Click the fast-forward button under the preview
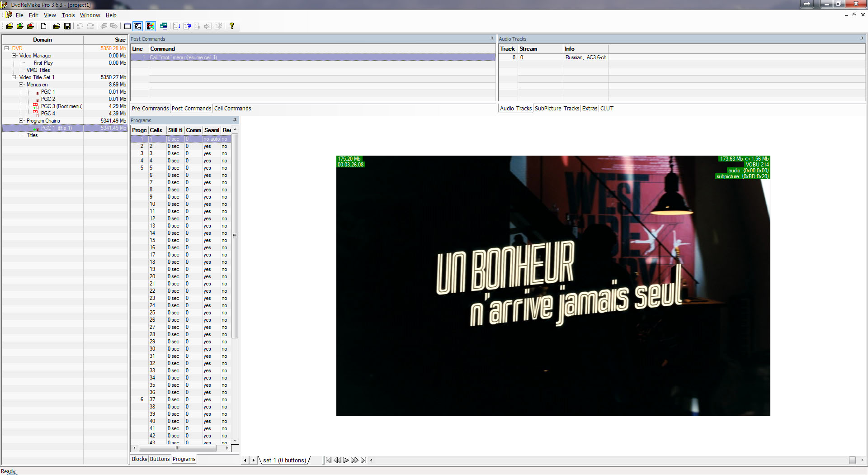 [354, 461]
